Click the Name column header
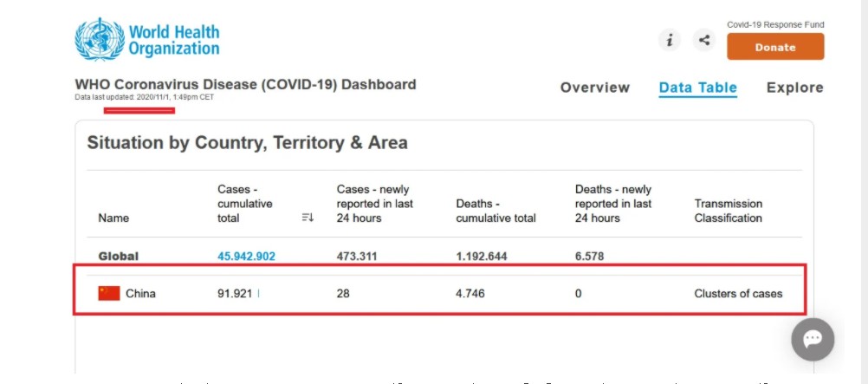Screen dimensions: 868x384 (x=113, y=218)
